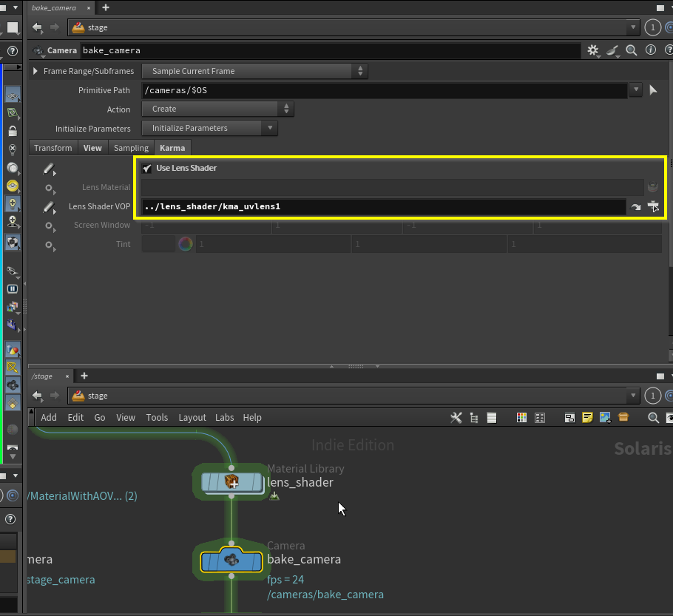This screenshot has width=673, height=616.
Task: Click the primitives shapes icon in sidebar
Action: point(13,351)
